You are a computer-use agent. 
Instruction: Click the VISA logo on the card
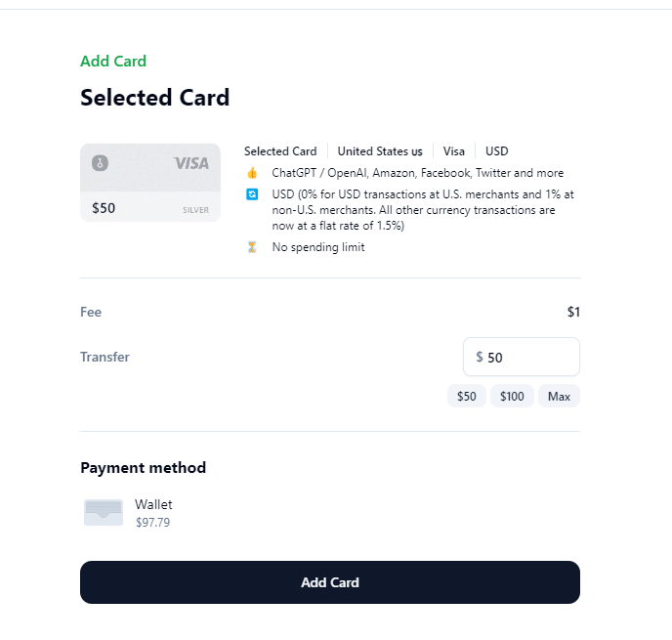190,163
